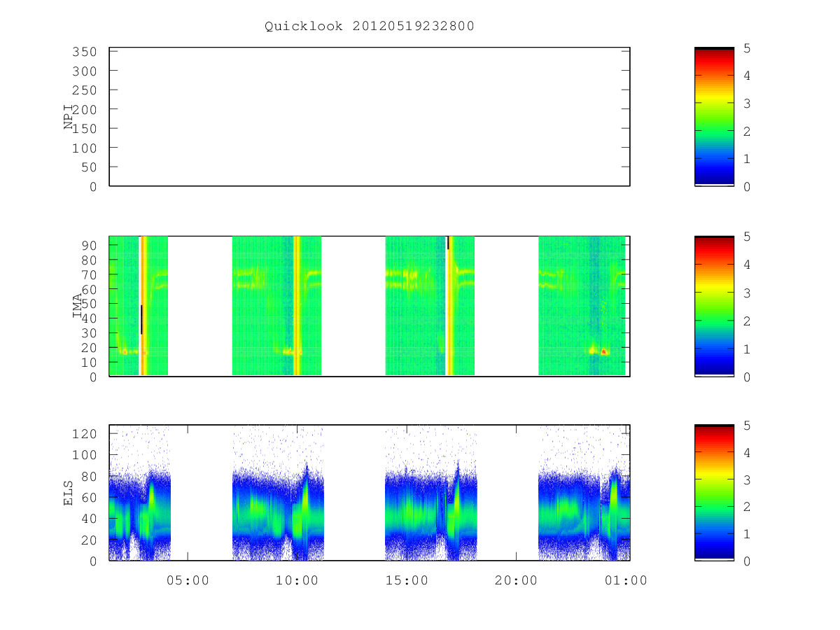The image size is (840, 630).
Task: Click the IMA panel color scale bar
Action: [714, 306]
